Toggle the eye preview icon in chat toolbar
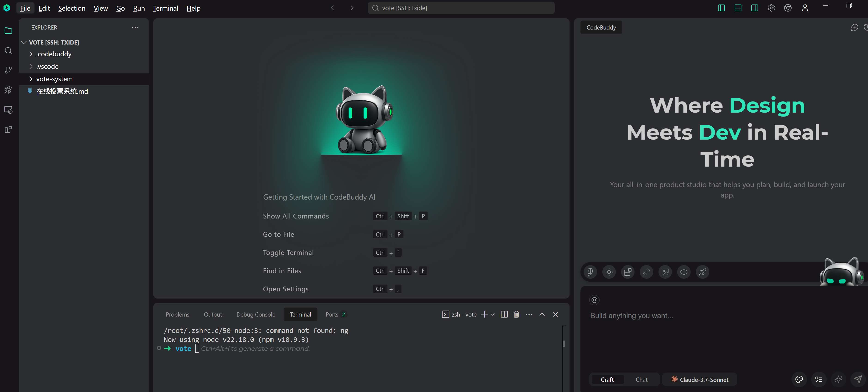The height and width of the screenshot is (392, 868). [684, 272]
